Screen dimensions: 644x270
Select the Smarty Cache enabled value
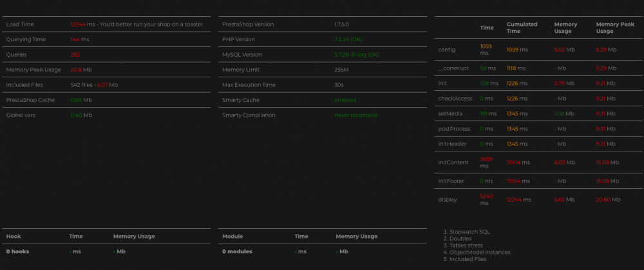click(345, 101)
